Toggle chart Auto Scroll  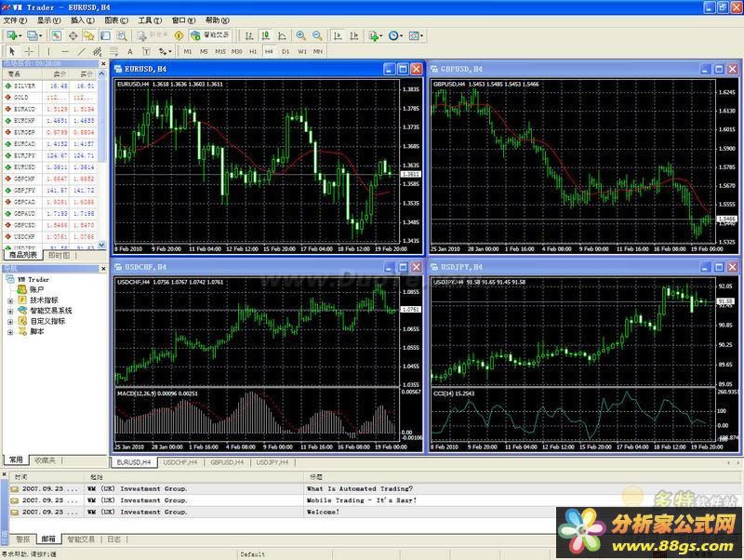point(338,35)
